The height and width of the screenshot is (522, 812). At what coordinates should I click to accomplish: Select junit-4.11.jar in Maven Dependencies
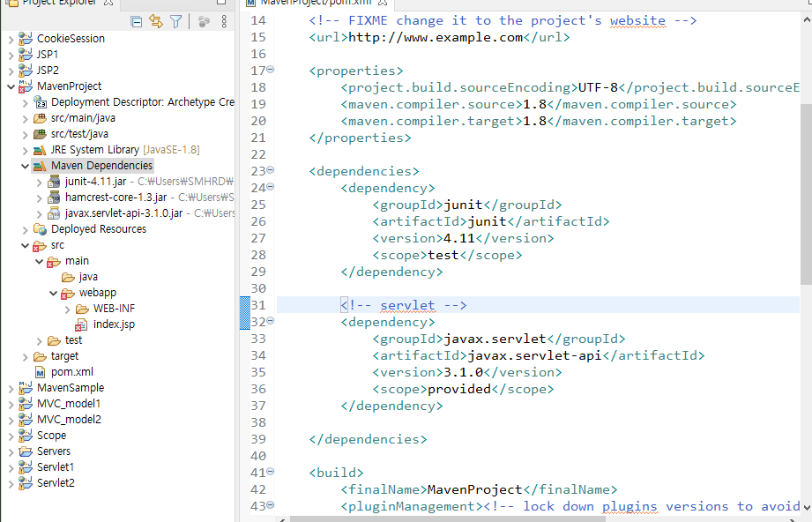[95, 182]
